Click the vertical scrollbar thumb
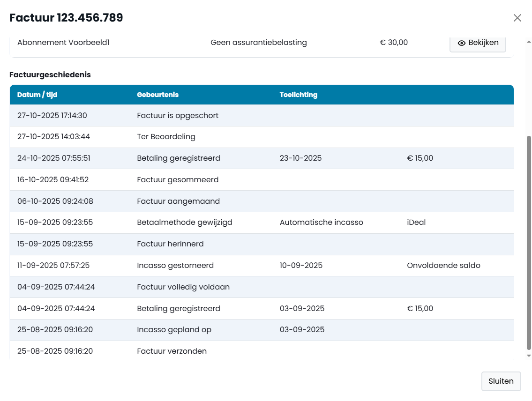Image resolution: width=532 pixels, height=401 pixels. [529, 242]
